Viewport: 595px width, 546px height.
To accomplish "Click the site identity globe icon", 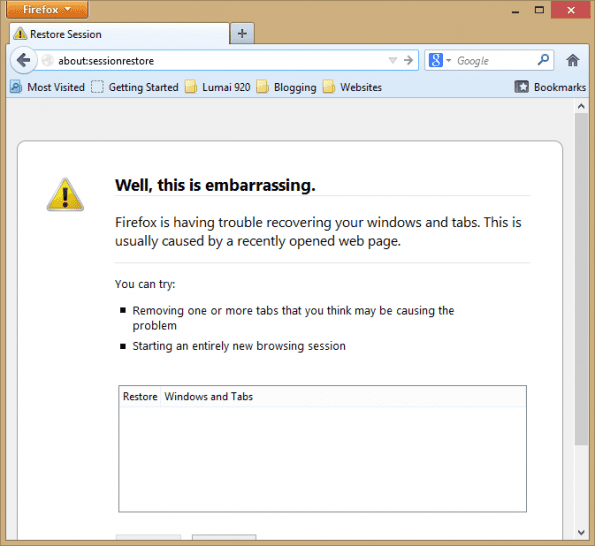I will tap(47, 60).
